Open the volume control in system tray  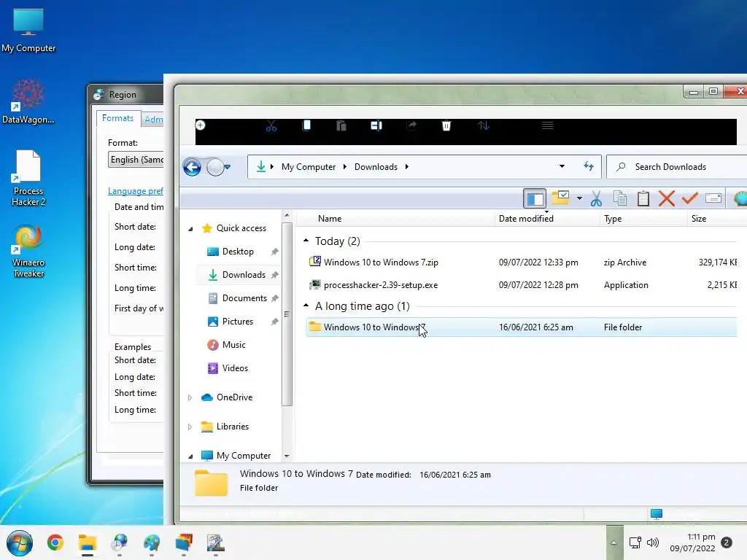(653, 542)
